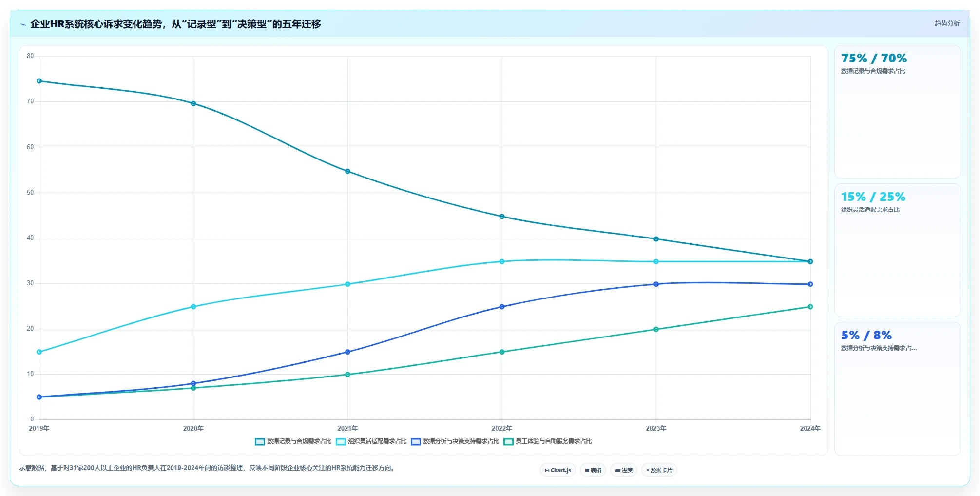Click the trend icon beside the chart title
This screenshot has height=496, width=980.
coord(23,24)
